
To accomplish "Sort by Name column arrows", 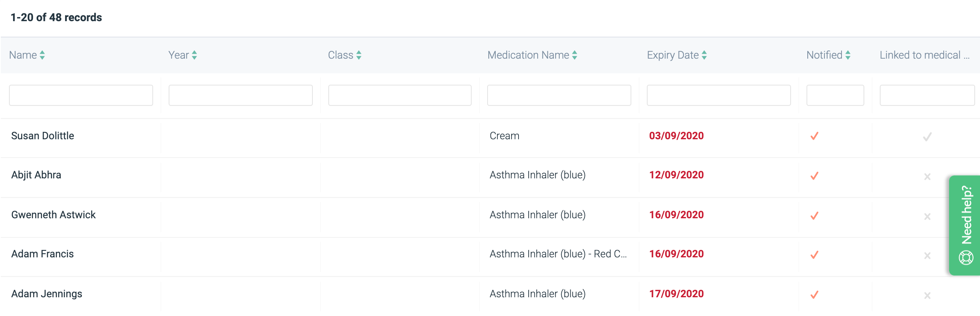I will pos(42,55).
